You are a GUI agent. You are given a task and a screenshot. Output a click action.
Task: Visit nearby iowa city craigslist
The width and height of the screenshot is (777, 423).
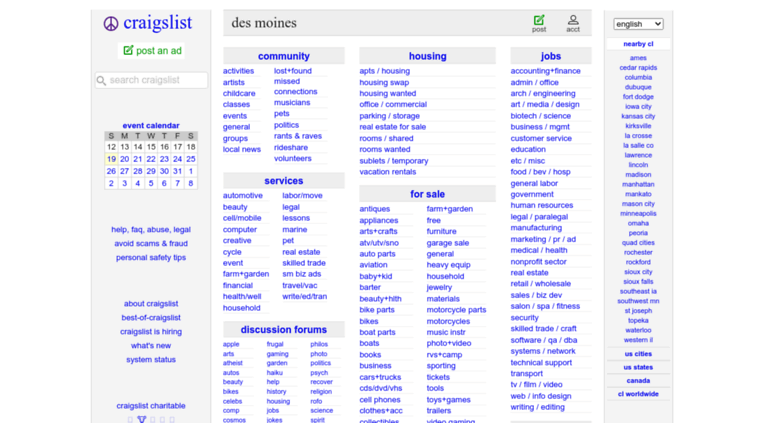tap(638, 106)
